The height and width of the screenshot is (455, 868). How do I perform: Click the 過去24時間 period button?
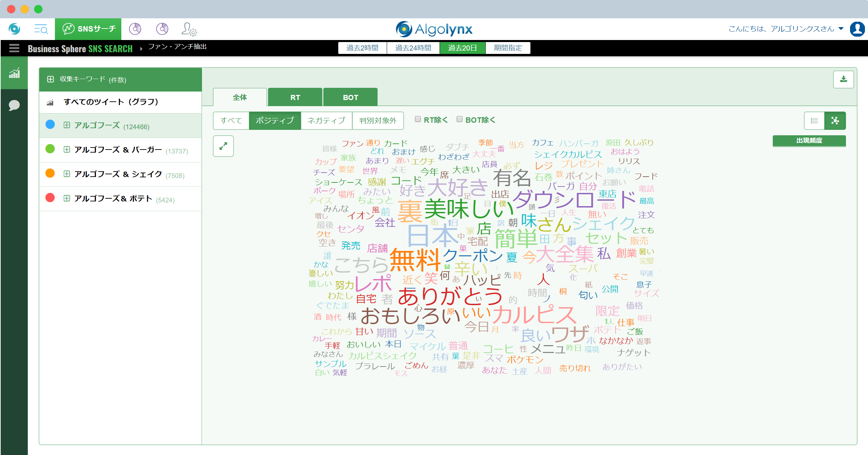[413, 48]
